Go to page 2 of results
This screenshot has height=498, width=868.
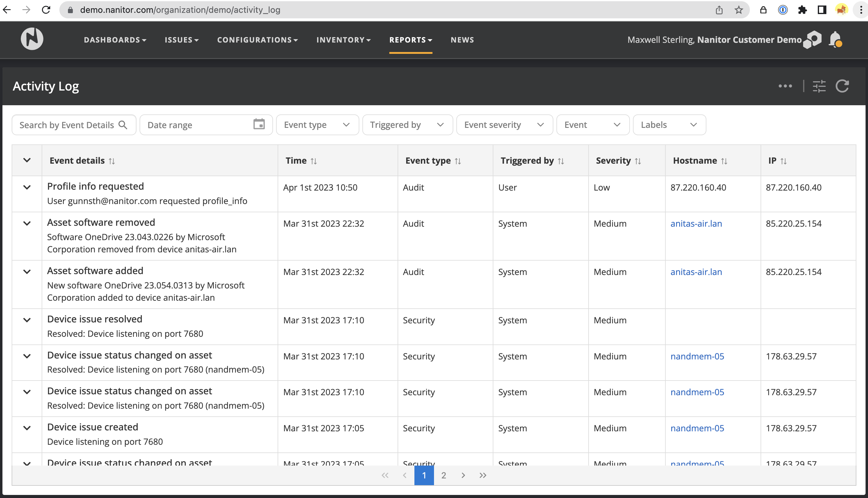tap(443, 475)
